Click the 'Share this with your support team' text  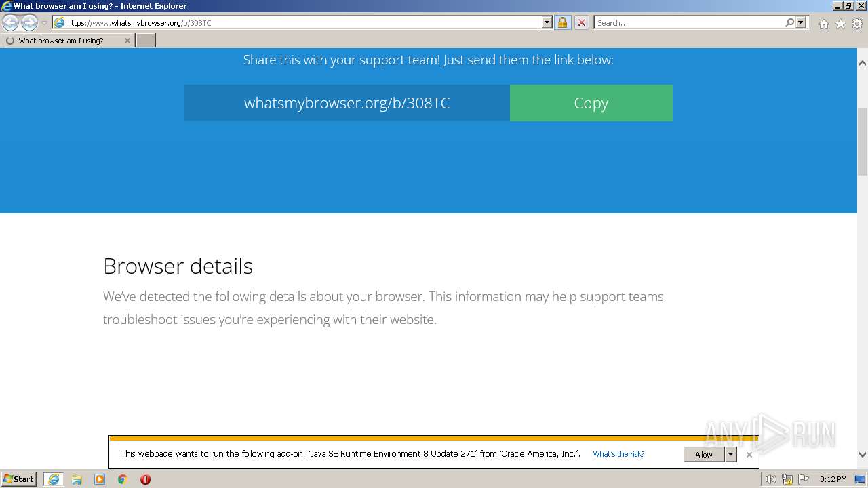[x=428, y=60]
